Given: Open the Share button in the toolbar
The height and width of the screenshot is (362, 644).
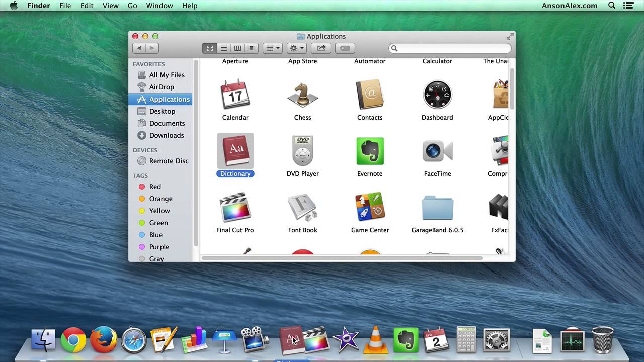Looking at the screenshot, I should (x=320, y=48).
